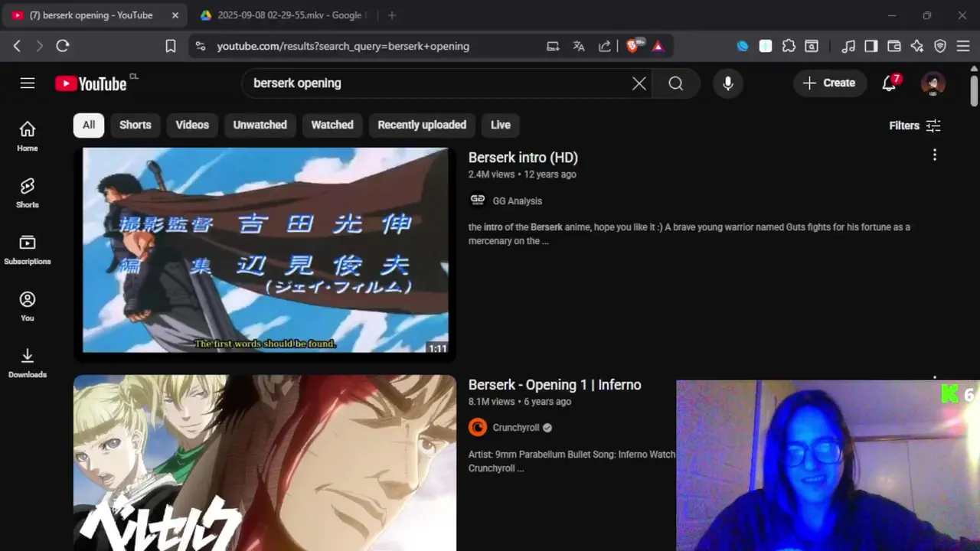The width and height of the screenshot is (980, 551).
Task: Go to YouTube home via the logo
Action: click(90, 83)
